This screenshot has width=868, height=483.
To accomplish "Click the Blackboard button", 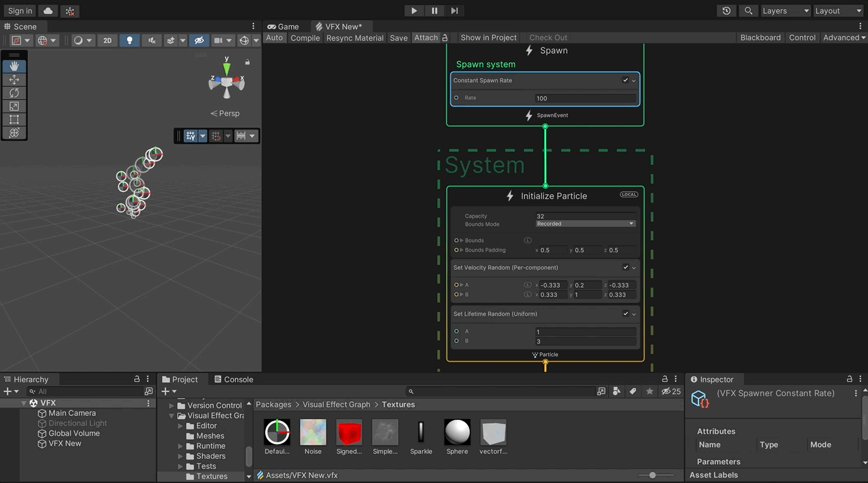I will (x=760, y=38).
